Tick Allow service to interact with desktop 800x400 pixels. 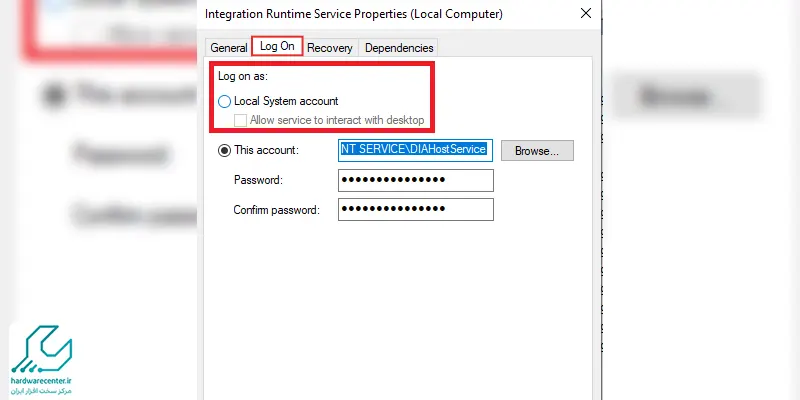pos(240,120)
